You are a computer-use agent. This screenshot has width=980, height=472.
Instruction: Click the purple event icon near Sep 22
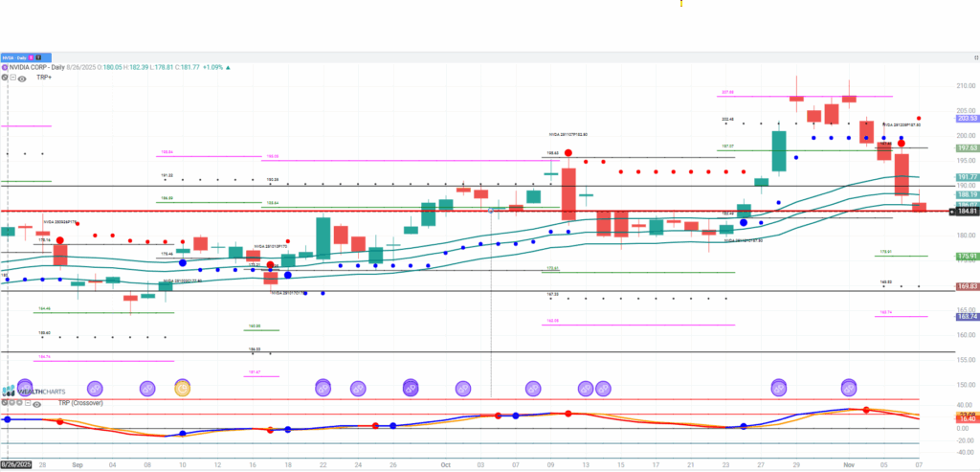click(323, 388)
